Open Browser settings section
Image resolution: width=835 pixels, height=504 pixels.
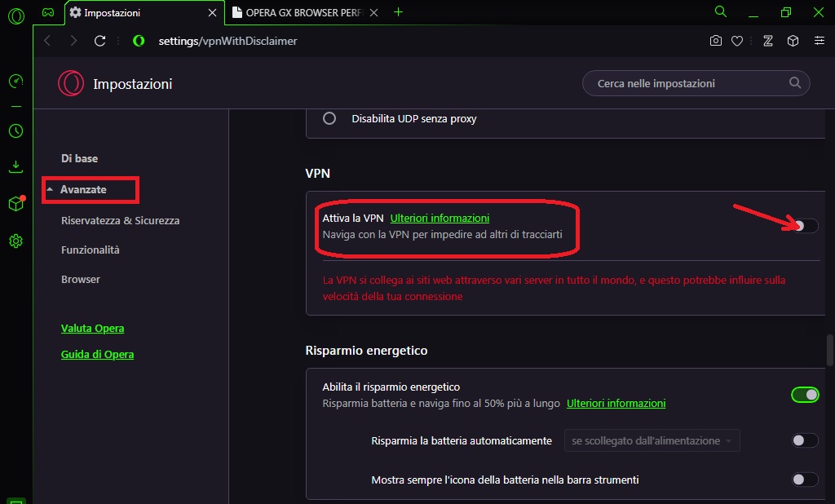point(81,279)
